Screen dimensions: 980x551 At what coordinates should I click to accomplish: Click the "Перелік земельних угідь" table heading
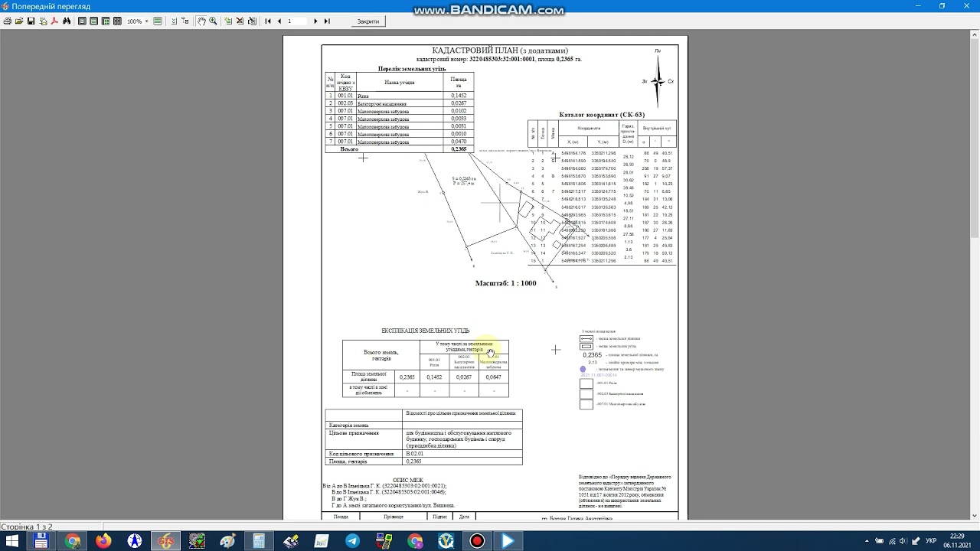pos(412,69)
